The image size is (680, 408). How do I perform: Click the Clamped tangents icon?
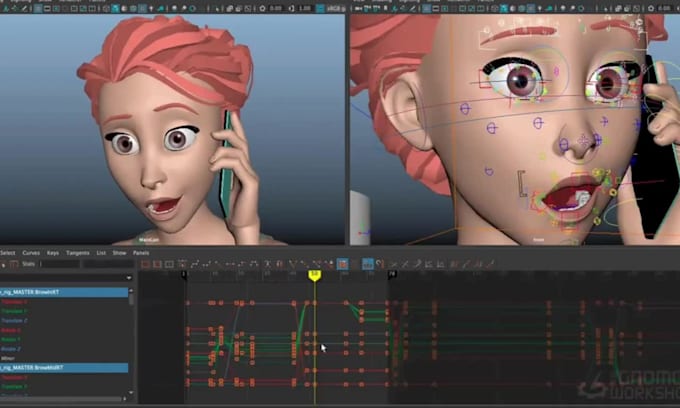tap(206, 264)
